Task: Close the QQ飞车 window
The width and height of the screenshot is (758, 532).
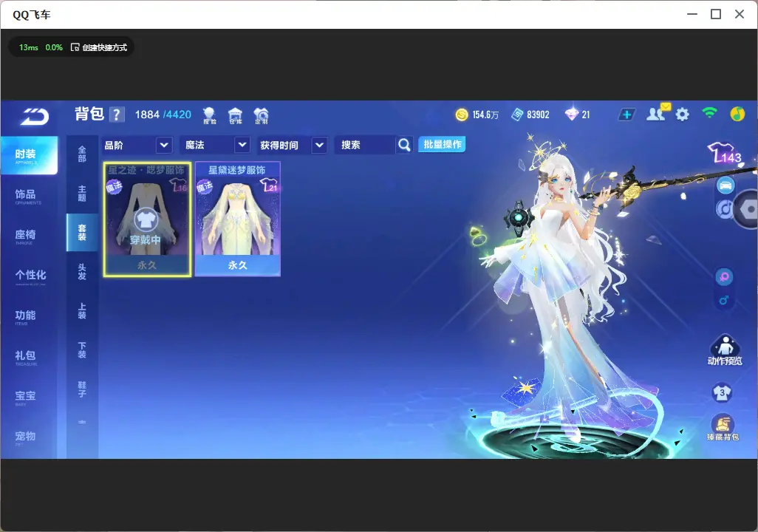Action: click(x=740, y=15)
